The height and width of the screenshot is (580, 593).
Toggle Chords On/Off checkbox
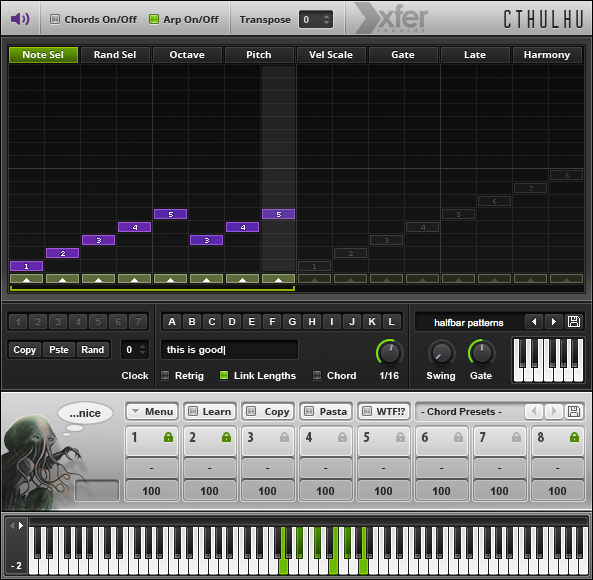(x=55, y=19)
